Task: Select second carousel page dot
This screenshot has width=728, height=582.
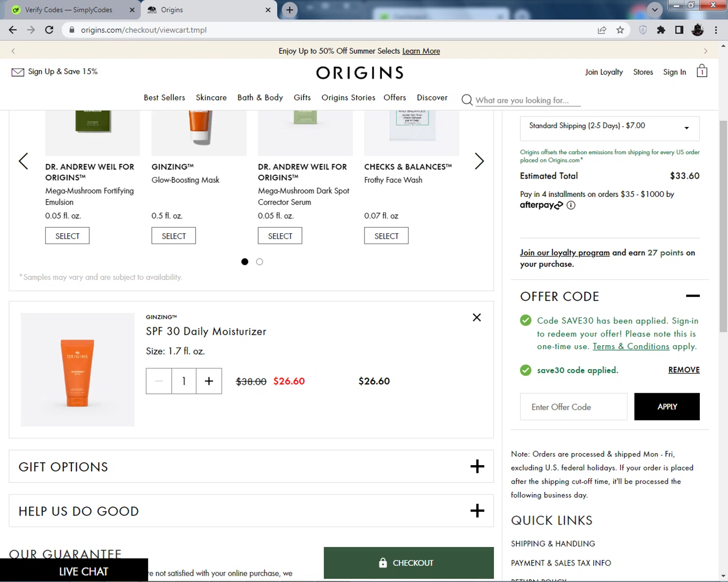Action: [260, 262]
